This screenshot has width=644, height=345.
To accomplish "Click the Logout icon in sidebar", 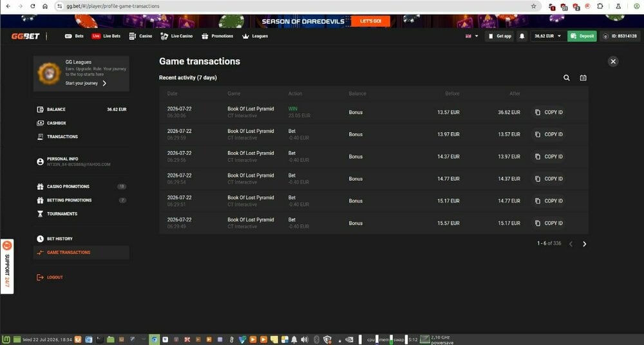I will point(40,277).
